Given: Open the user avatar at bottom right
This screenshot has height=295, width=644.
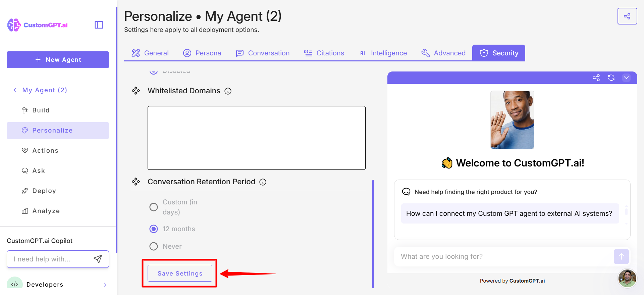Looking at the screenshot, I should (x=627, y=278).
